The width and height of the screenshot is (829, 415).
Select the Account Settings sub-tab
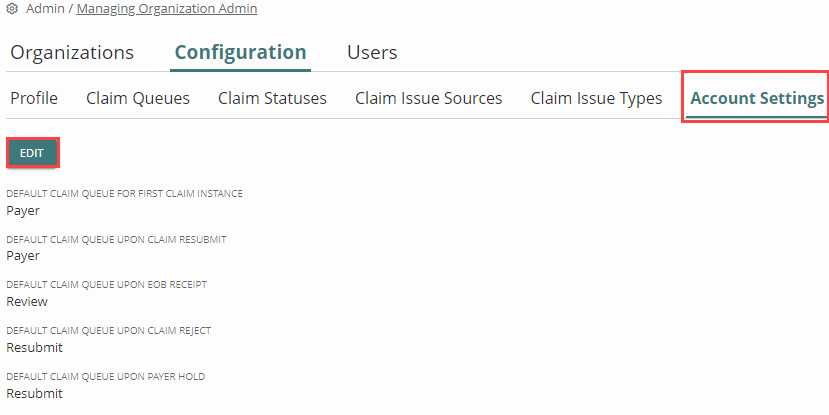(757, 98)
